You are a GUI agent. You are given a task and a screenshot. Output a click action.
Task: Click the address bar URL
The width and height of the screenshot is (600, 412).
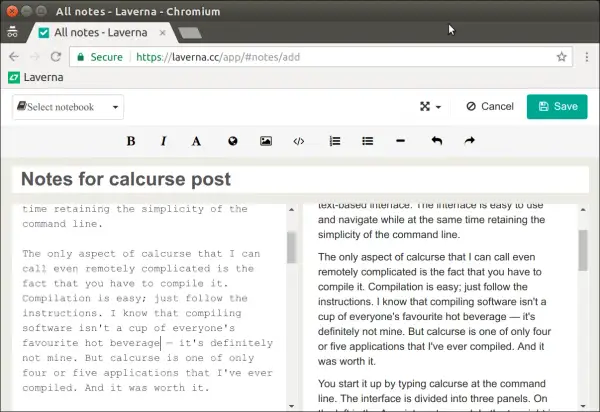[x=218, y=57]
